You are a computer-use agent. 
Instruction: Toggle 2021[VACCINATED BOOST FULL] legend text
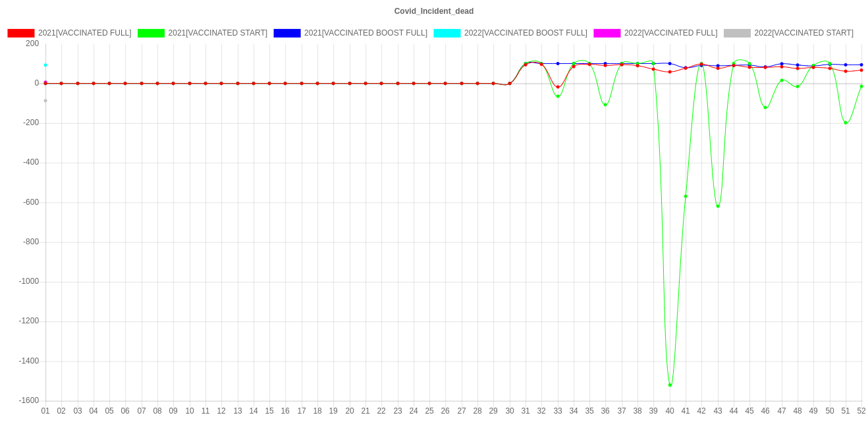pyautogui.click(x=366, y=33)
